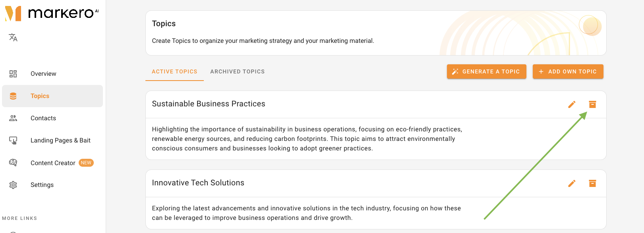Open the Innovative Tech Solutions topic title

(x=198, y=183)
